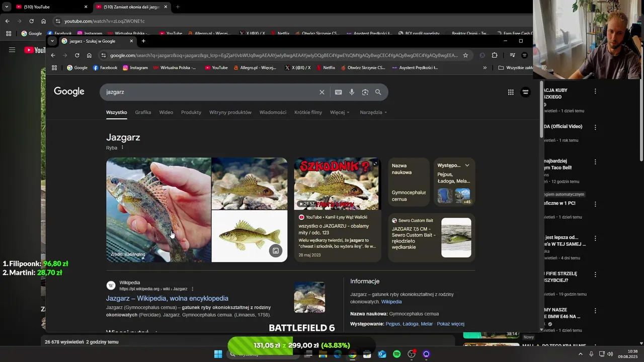The height and width of the screenshot is (362, 644).
Task: Open options for the 'W 1 PC!' video
Action: 595,204
